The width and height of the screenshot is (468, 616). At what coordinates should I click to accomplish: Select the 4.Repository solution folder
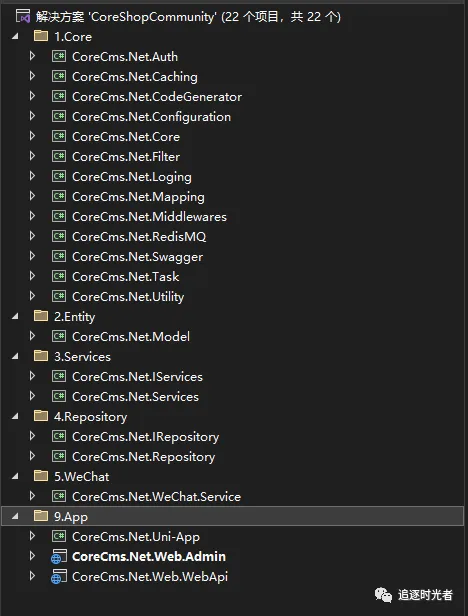point(90,416)
